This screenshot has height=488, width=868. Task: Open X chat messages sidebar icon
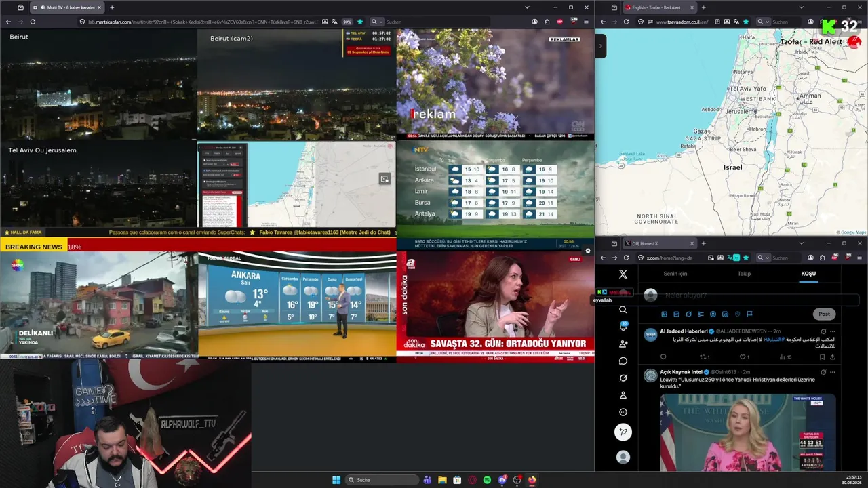[623, 361]
